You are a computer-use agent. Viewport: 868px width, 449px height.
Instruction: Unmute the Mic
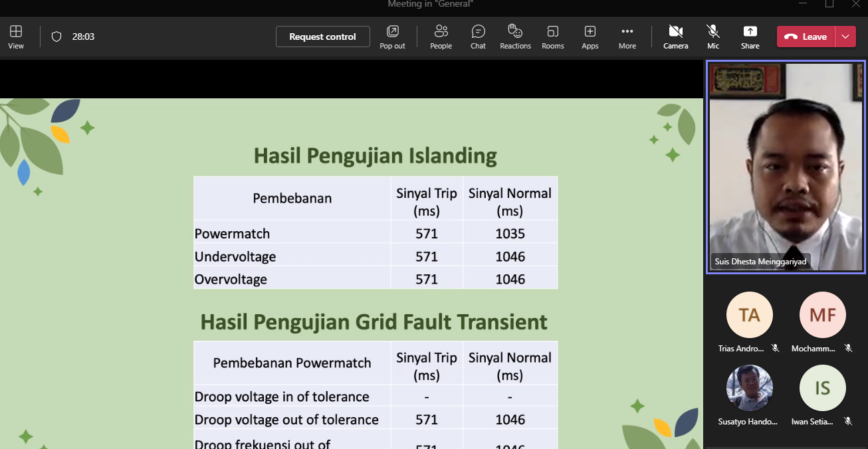712,37
